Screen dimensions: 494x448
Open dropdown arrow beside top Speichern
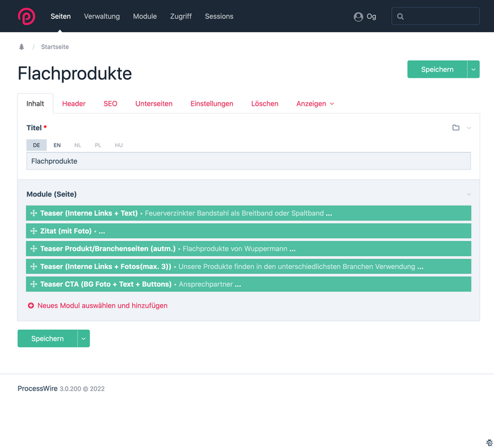(474, 69)
